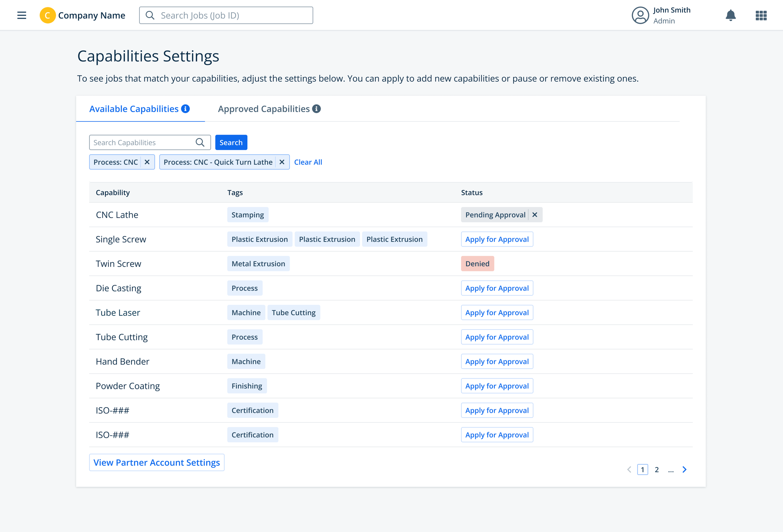Click Clear All filters link

pos(308,162)
